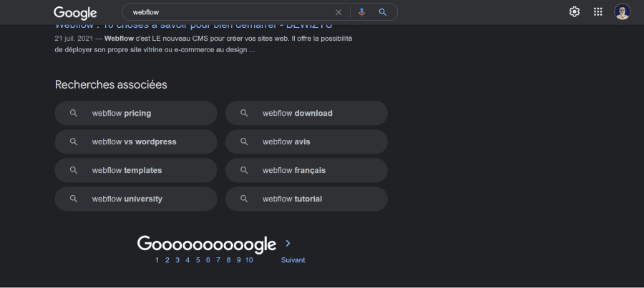Screen dimensions: 644x288
Task: Search related term webflow tutorial
Action: pos(306,199)
